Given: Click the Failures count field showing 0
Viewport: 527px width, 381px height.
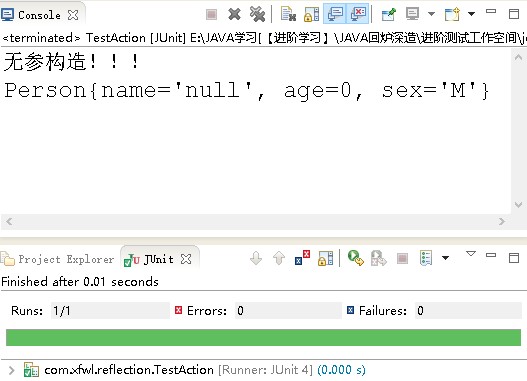Looking at the screenshot, I should tap(468, 310).
